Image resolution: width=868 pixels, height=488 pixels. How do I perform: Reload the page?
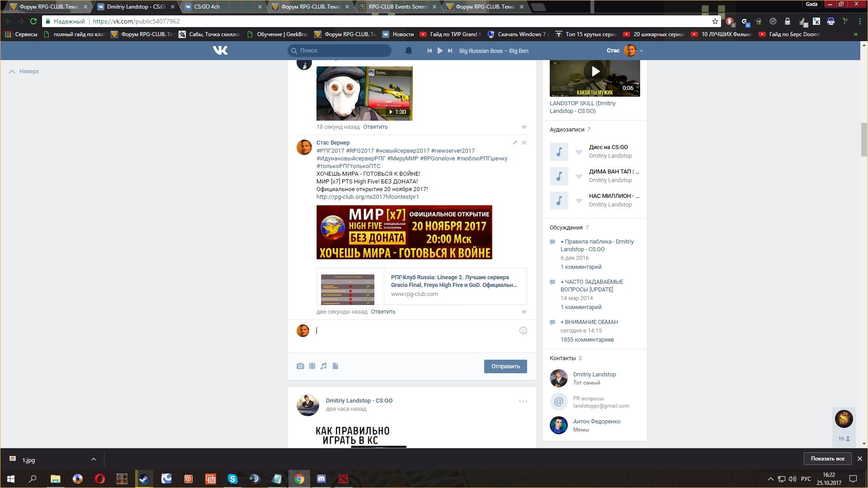[33, 21]
